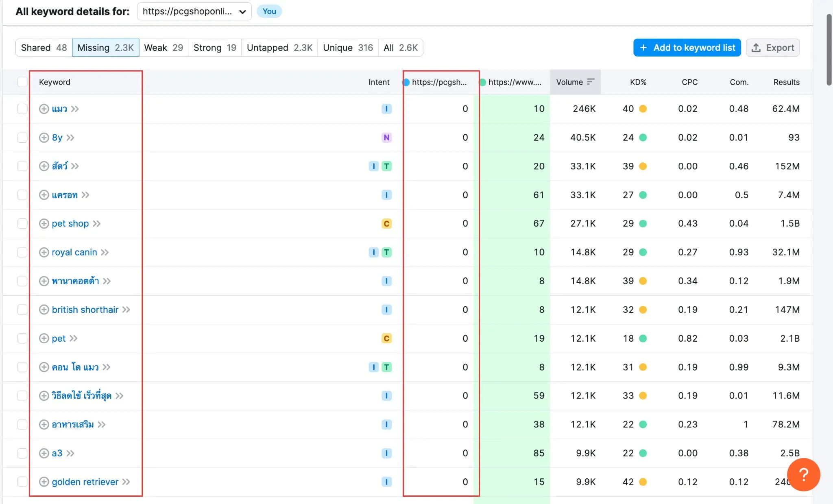Open the domain selector dropdown
The image size is (833, 504).
coord(194,11)
